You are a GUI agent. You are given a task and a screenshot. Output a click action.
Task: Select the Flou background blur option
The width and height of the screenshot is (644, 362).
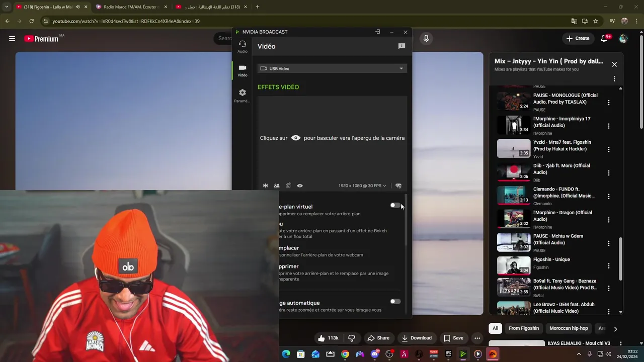pos(334,230)
